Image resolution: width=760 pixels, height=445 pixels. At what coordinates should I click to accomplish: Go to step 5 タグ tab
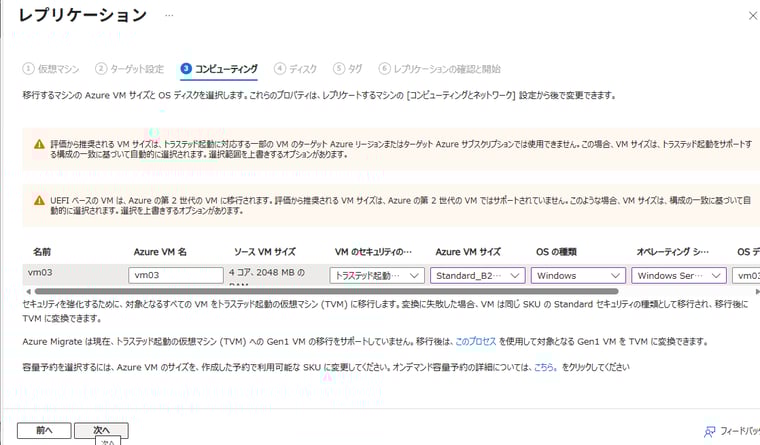coord(348,69)
